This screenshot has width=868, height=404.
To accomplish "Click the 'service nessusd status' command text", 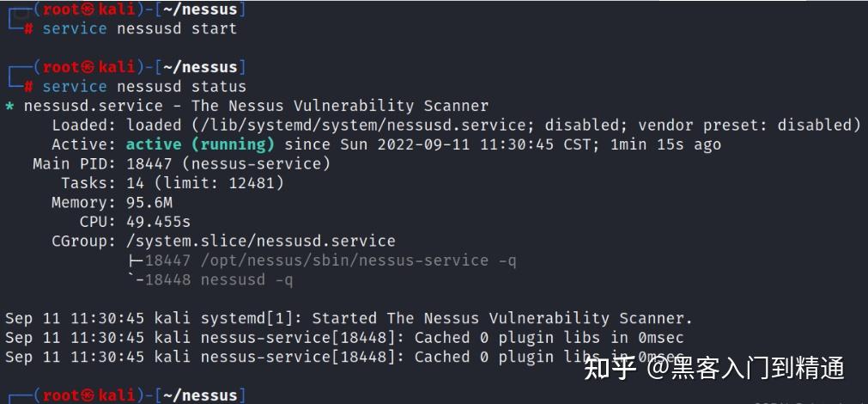I will [x=144, y=86].
